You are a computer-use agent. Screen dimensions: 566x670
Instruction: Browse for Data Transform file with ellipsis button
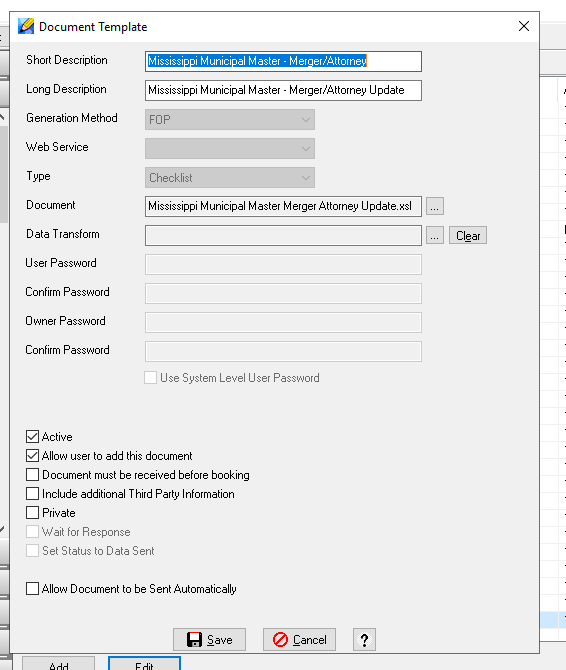[x=434, y=235]
